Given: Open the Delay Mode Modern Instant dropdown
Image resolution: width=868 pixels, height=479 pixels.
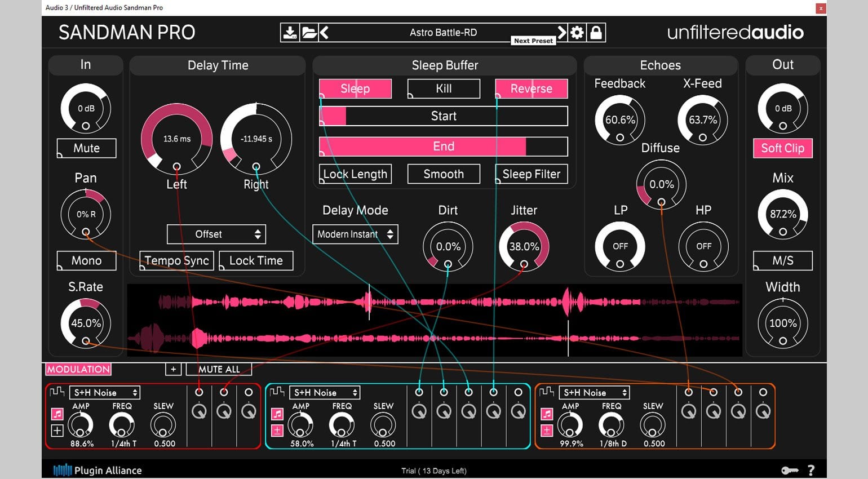Looking at the screenshot, I should 355,234.
